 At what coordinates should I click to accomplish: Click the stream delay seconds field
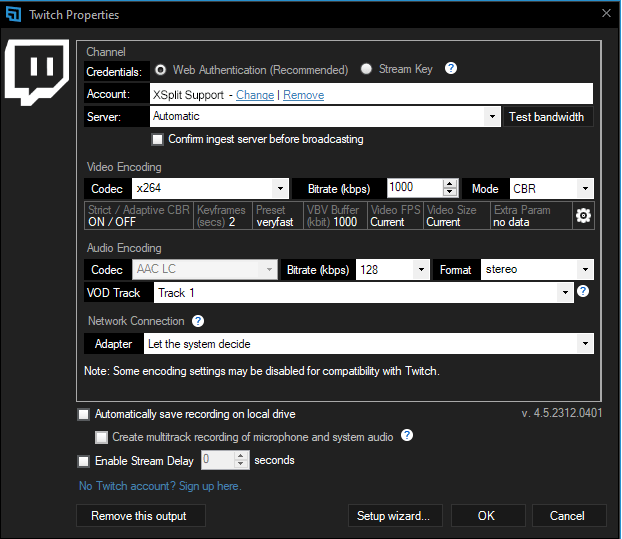[217, 460]
